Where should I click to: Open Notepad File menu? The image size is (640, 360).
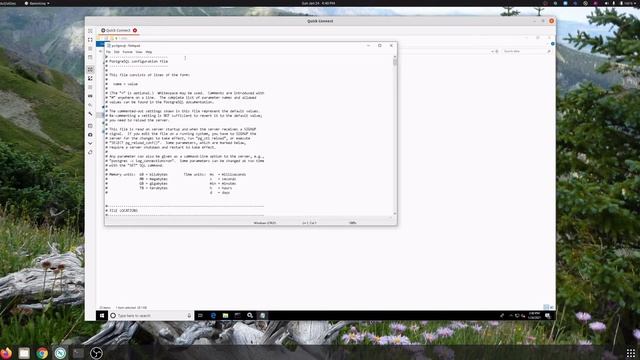[x=108, y=52]
